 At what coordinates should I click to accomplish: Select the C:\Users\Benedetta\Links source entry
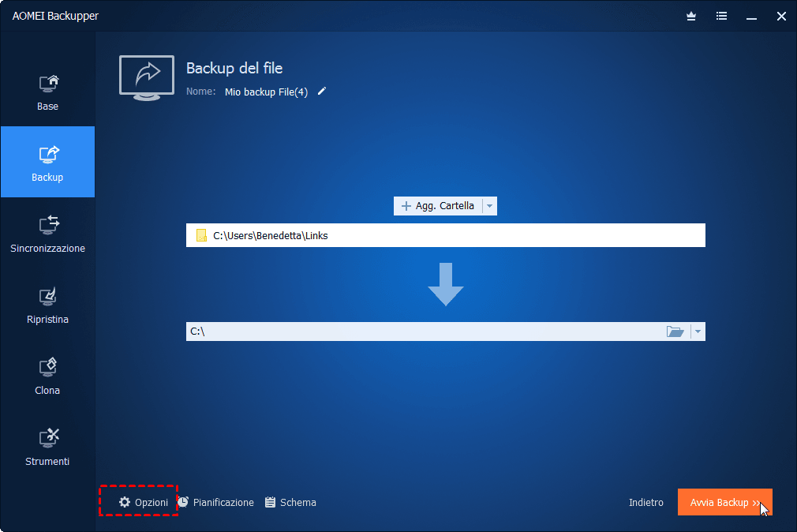(445, 235)
